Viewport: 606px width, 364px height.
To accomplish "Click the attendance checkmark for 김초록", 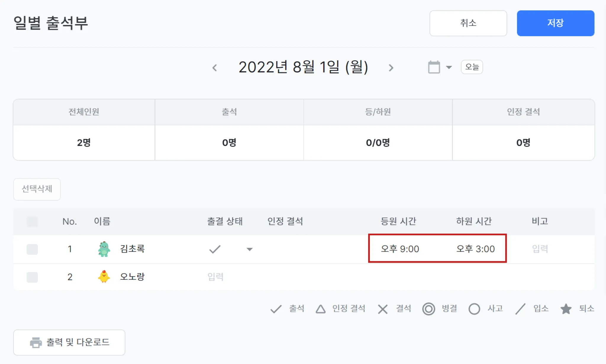I will [x=215, y=249].
